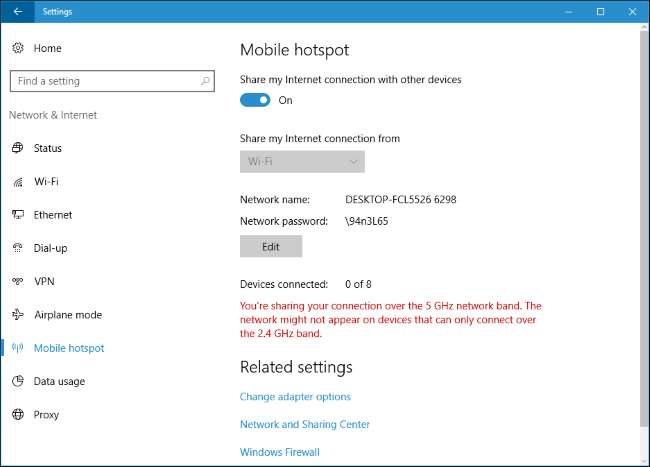Click Edit button for network details

pyautogui.click(x=271, y=247)
